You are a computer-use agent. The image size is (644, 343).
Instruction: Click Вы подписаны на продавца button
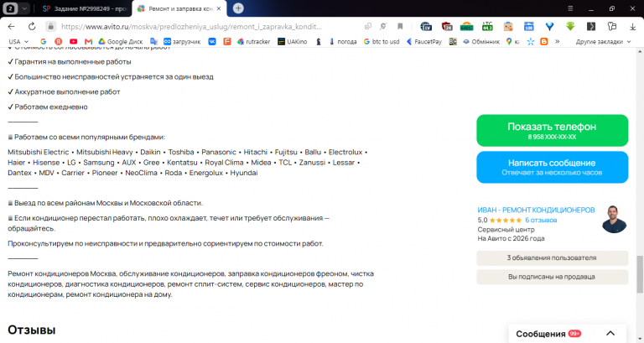click(552, 277)
